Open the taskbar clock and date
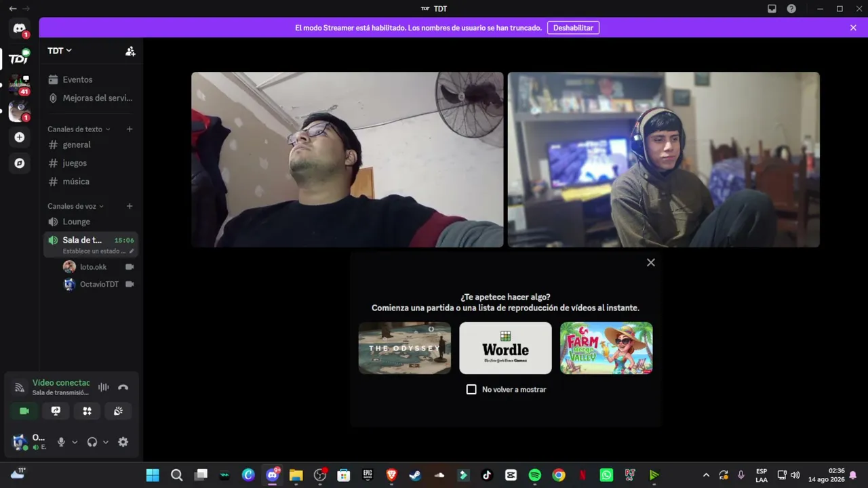 [x=826, y=475]
